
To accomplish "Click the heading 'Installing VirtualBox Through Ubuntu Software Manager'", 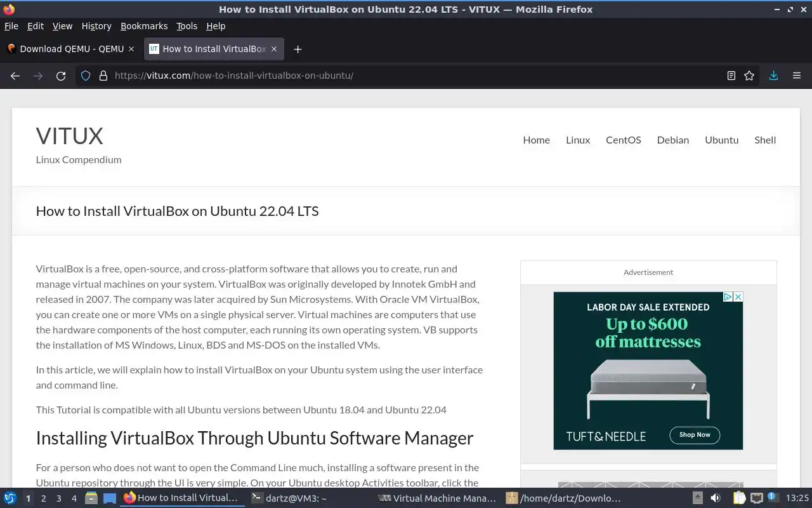I will 254,438.
